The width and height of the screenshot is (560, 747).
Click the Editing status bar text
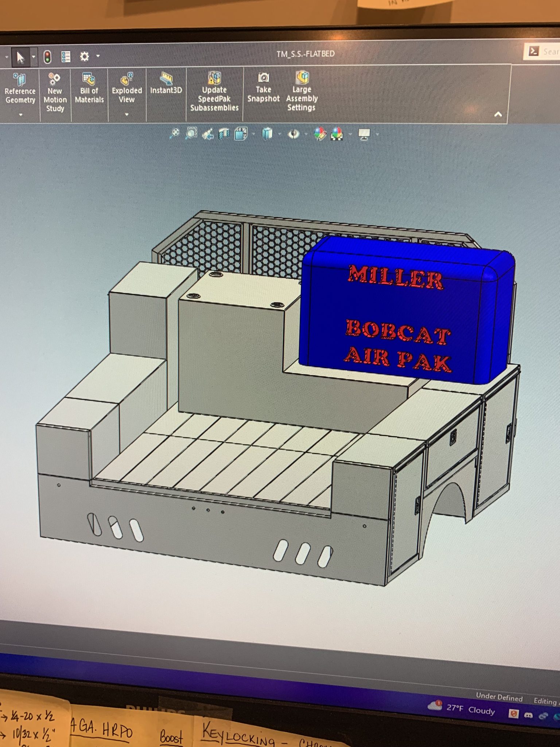(546, 701)
